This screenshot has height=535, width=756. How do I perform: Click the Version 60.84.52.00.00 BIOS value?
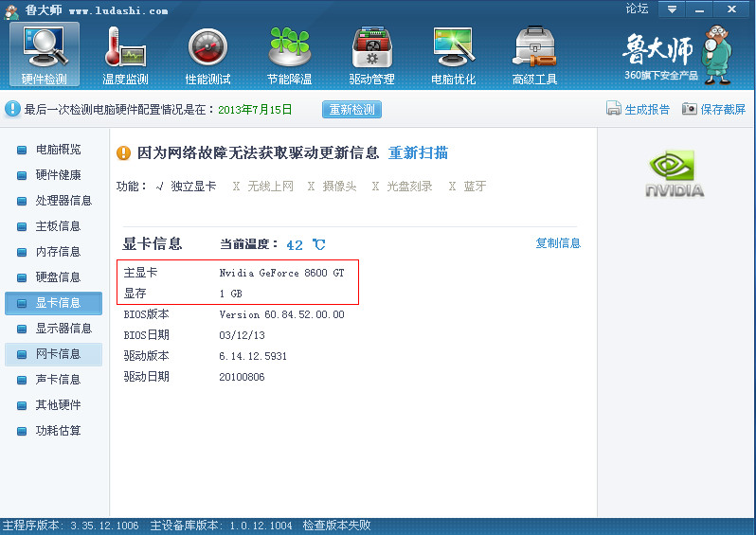[x=281, y=314]
